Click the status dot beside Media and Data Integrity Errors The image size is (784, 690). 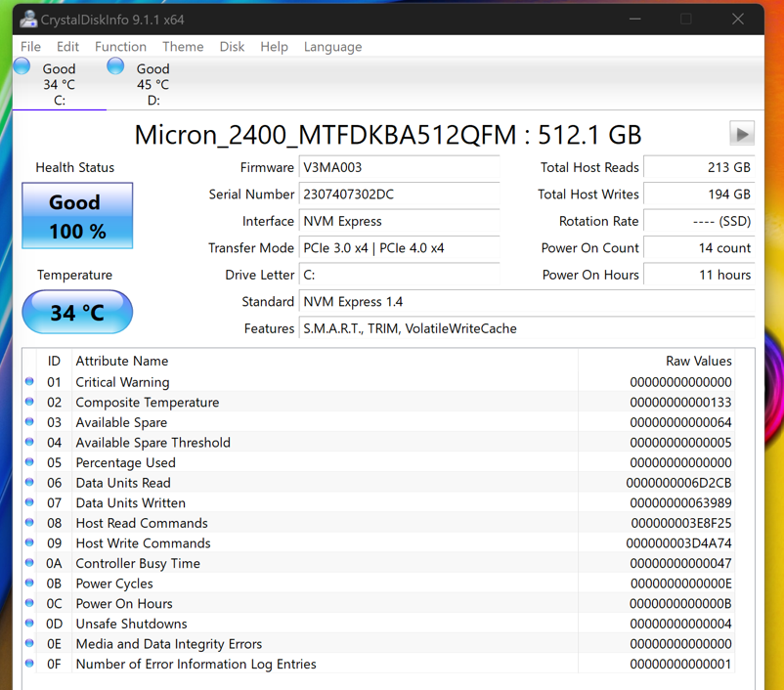click(29, 643)
